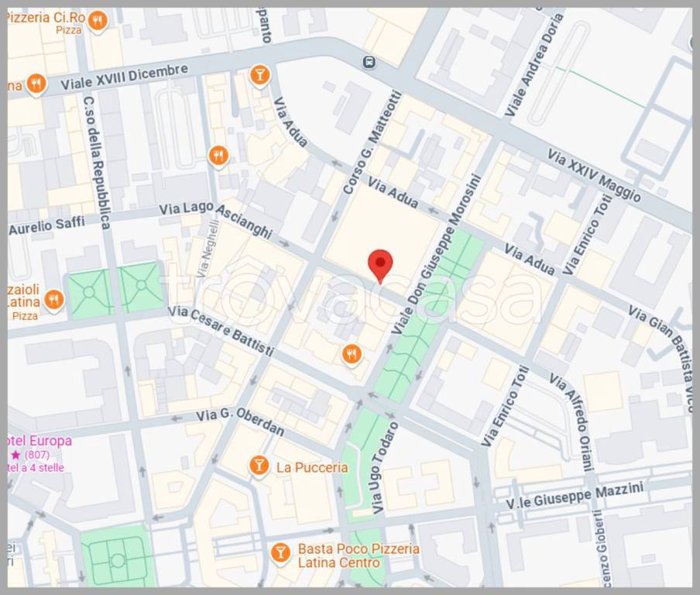
Task: Click the Via XXIV Maggio street label
Action: (x=594, y=175)
